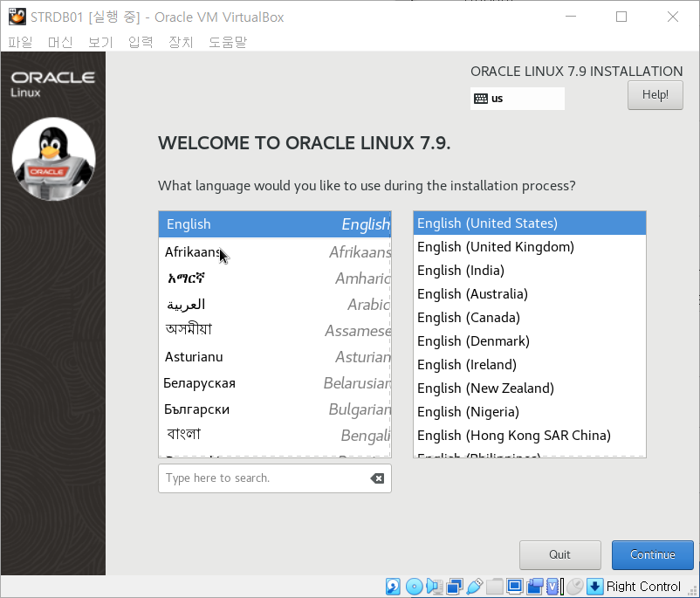
Task: Open the 파일 menu
Action: click(21, 42)
